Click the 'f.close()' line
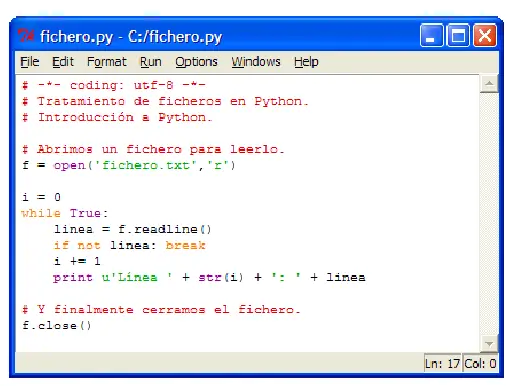Viewport: 512px width, 386px height. click(56, 326)
